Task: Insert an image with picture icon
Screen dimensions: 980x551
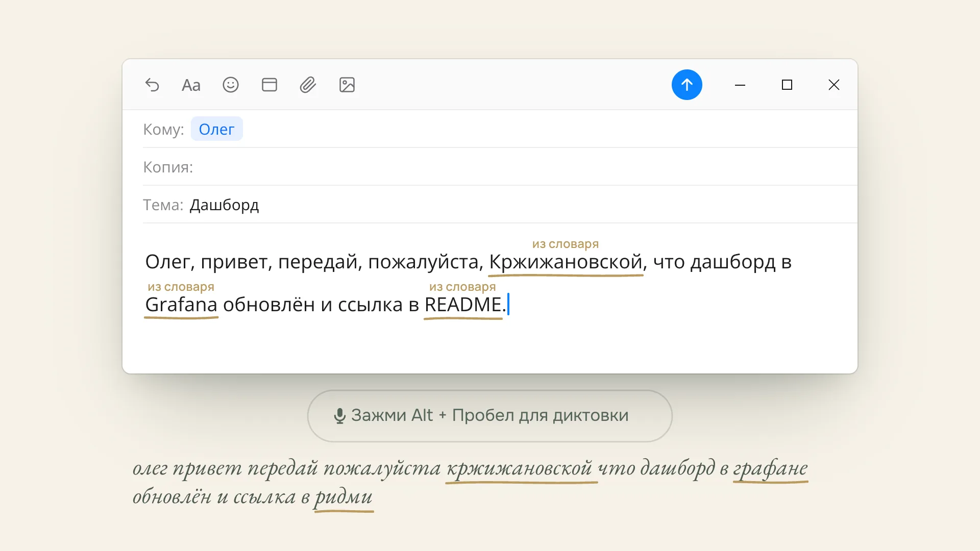Action: tap(347, 85)
